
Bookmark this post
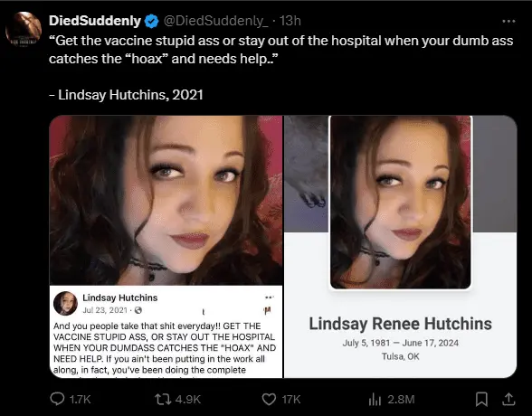pos(481,399)
